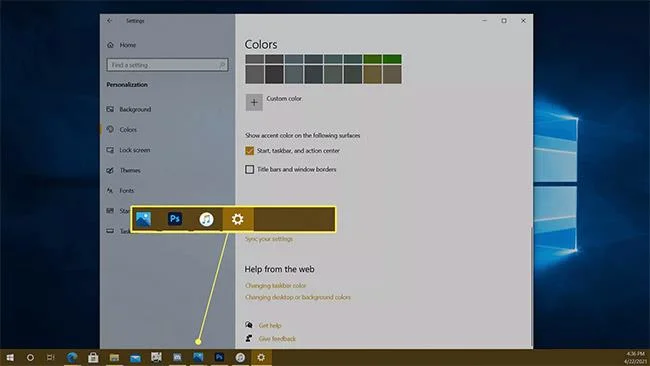The width and height of the screenshot is (650, 366).
Task: Open Microsoft Store from the taskbar
Action: (x=93, y=357)
